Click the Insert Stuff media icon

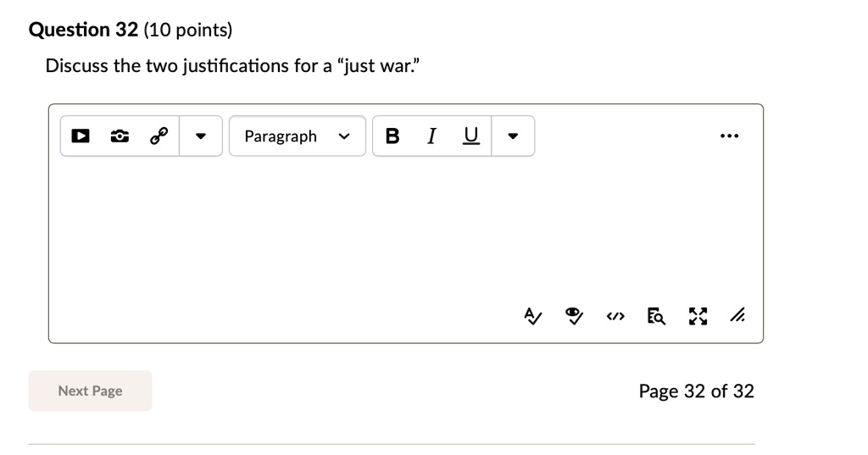tap(81, 136)
